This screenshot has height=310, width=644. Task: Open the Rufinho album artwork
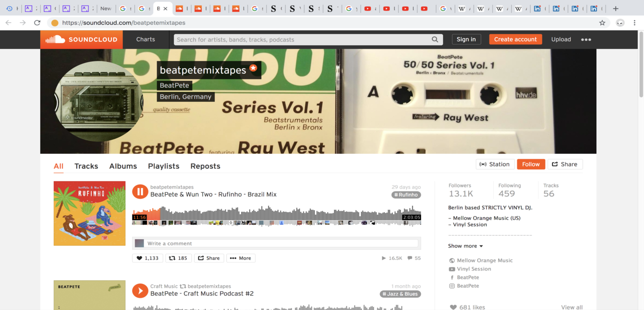[x=89, y=213]
